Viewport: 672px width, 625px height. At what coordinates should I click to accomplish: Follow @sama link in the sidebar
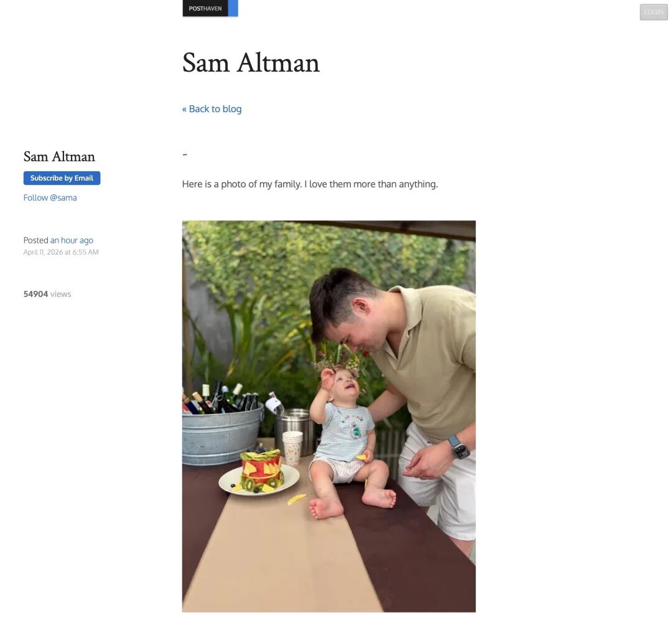point(50,197)
